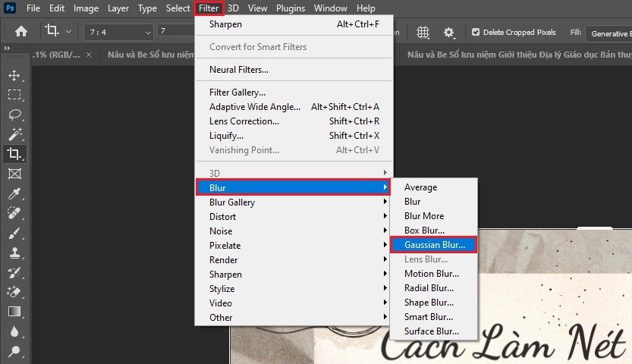Choose Filter Gallery...
Image resolution: width=632 pixels, height=364 pixels.
pyautogui.click(x=294, y=93)
